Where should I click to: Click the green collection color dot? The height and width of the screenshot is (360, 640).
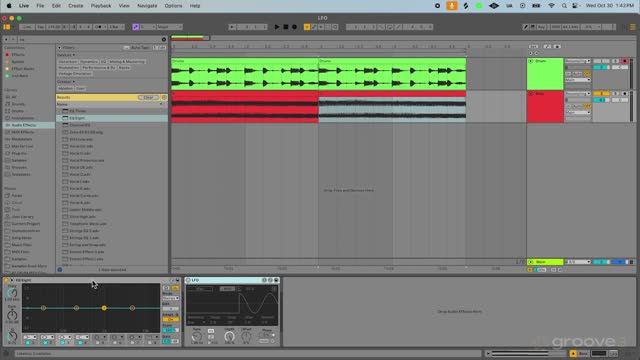(7, 76)
